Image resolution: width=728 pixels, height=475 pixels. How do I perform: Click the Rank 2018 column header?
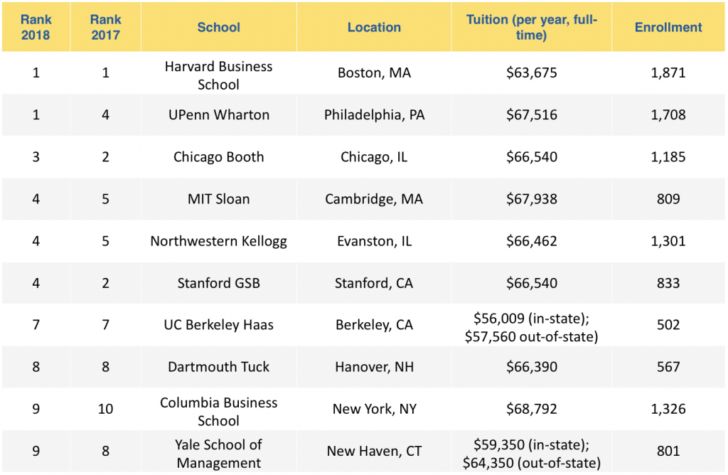pyautogui.click(x=36, y=27)
